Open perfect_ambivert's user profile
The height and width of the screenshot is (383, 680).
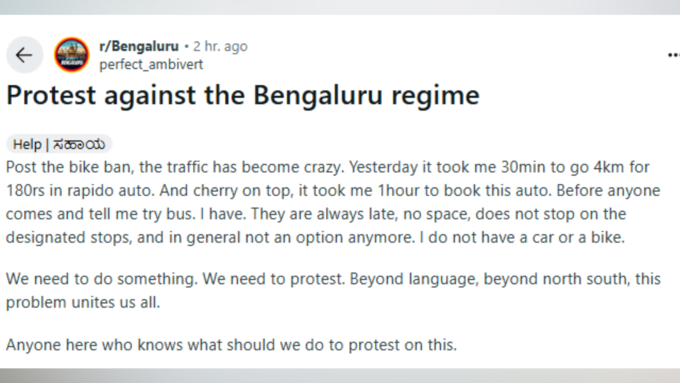[151, 64]
